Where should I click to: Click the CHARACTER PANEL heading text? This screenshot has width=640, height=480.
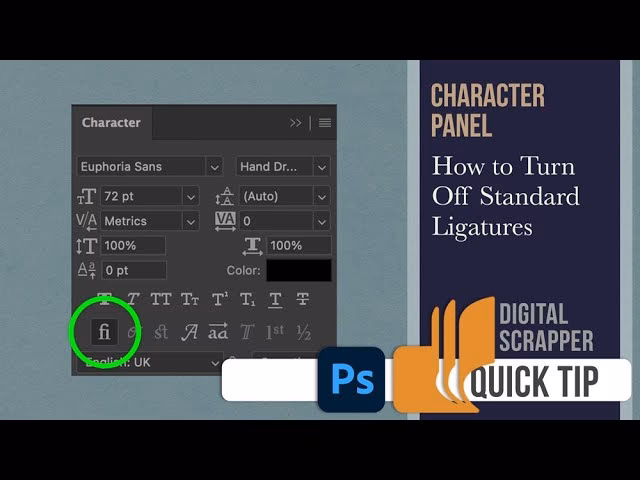point(488,111)
